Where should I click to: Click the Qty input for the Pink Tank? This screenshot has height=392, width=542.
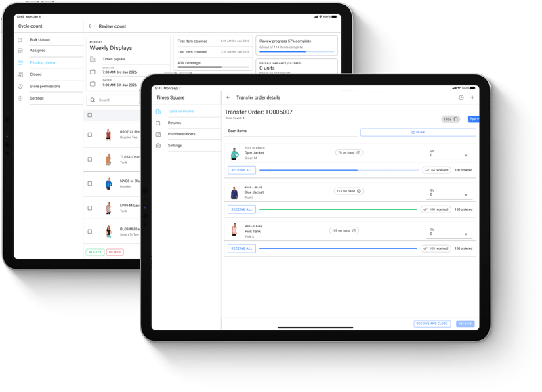tap(432, 234)
